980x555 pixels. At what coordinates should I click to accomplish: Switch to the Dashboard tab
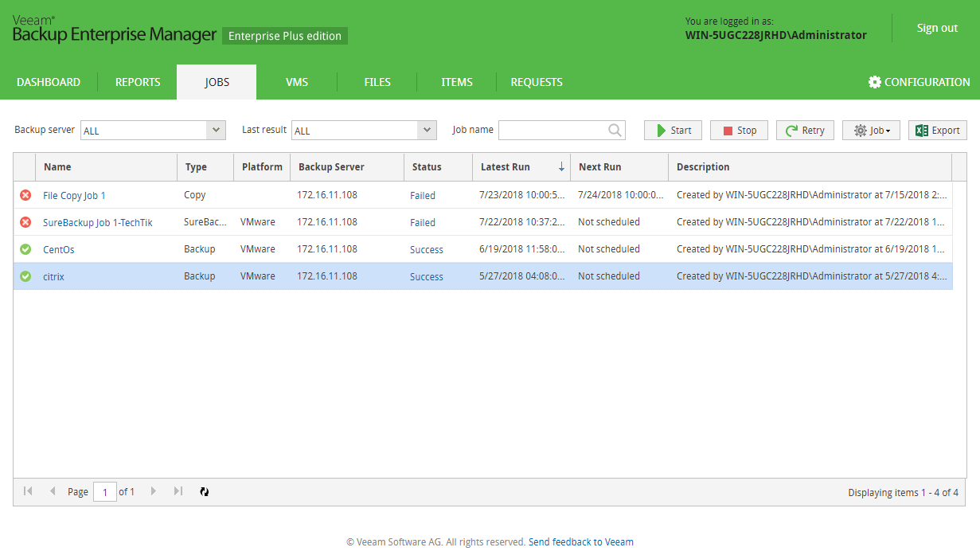click(49, 82)
